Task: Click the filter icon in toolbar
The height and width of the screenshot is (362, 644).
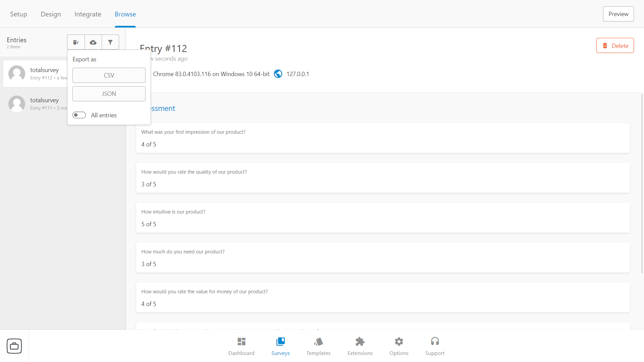Action: click(x=110, y=42)
